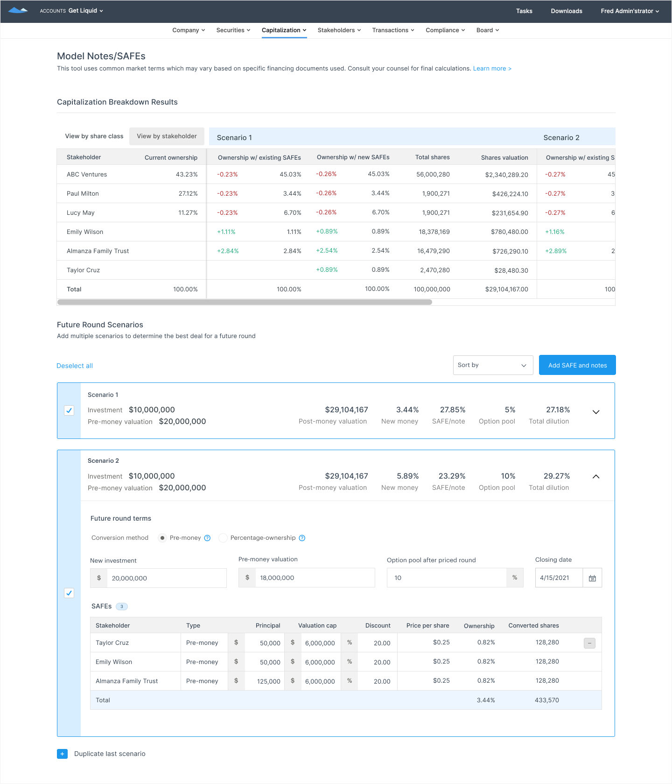Click Emily Wilson Pre-money type cell
672x784 pixels.
(x=204, y=662)
